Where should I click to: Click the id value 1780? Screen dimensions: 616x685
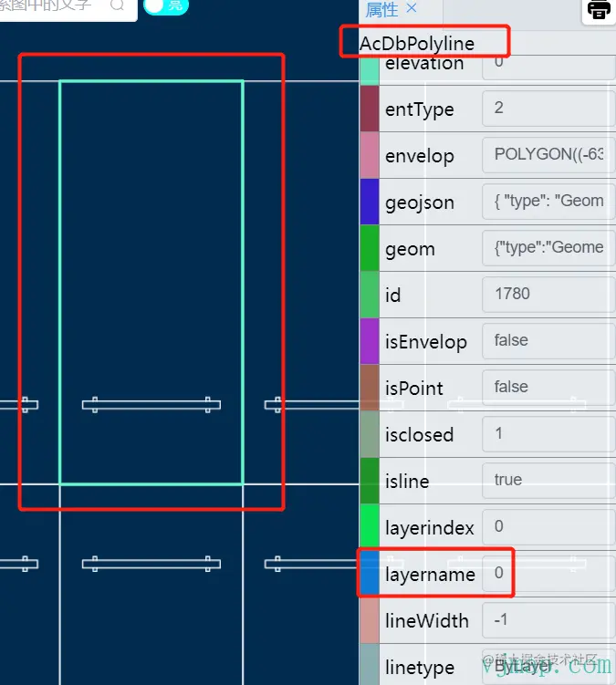click(x=548, y=294)
